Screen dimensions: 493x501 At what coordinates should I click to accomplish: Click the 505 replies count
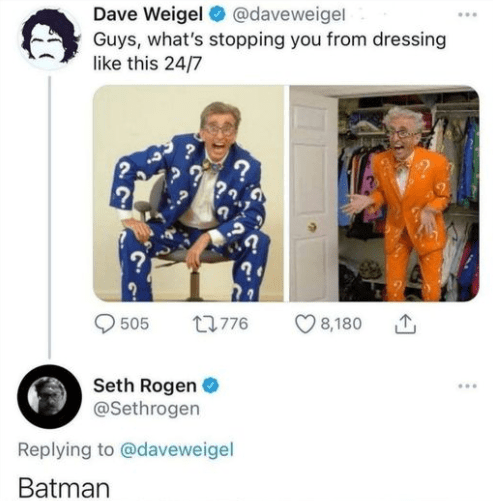pos(134,324)
